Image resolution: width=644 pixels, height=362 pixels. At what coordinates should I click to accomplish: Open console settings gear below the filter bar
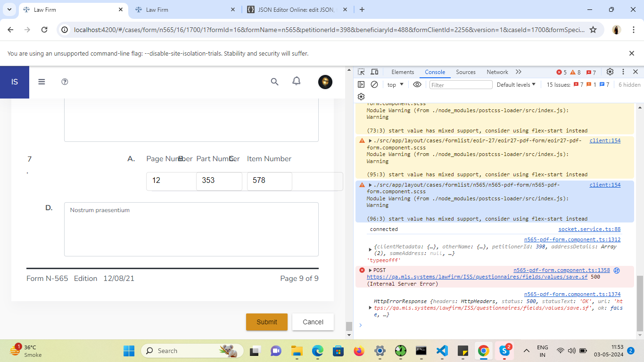pos(361,97)
